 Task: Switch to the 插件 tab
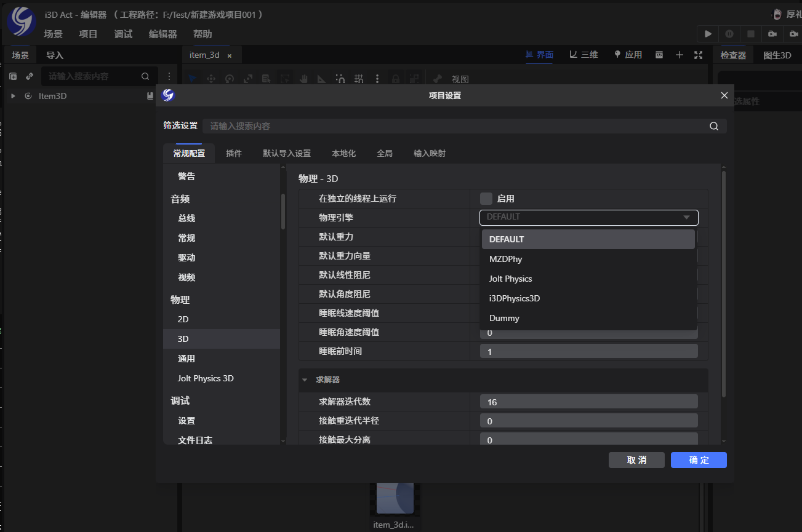[234, 153]
